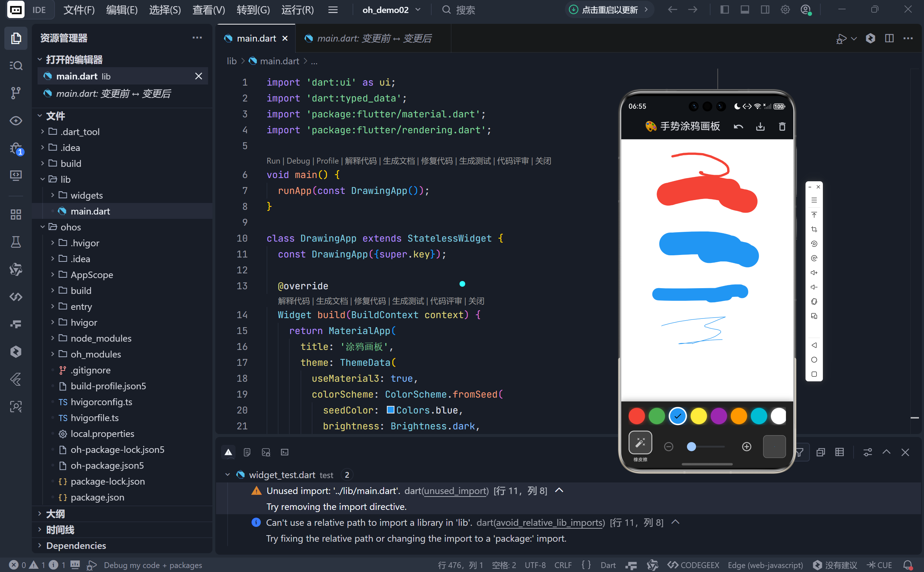Toggle the primary sidebar layout icon
The width and height of the screenshot is (924, 572).
[724, 10]
